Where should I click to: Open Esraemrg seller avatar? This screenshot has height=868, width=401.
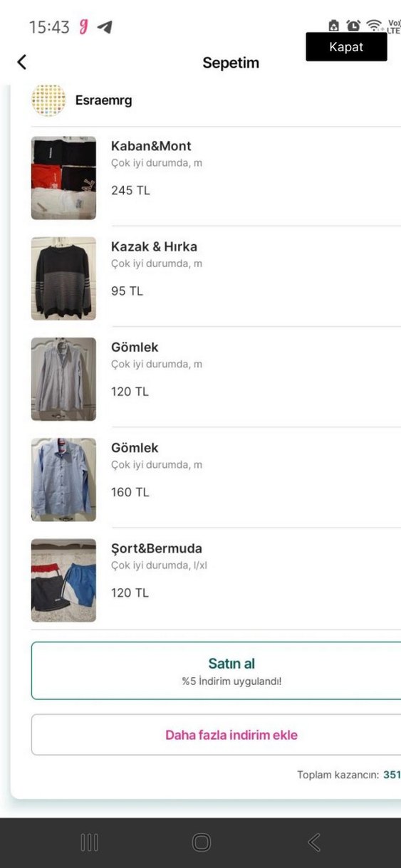[48, 100]
